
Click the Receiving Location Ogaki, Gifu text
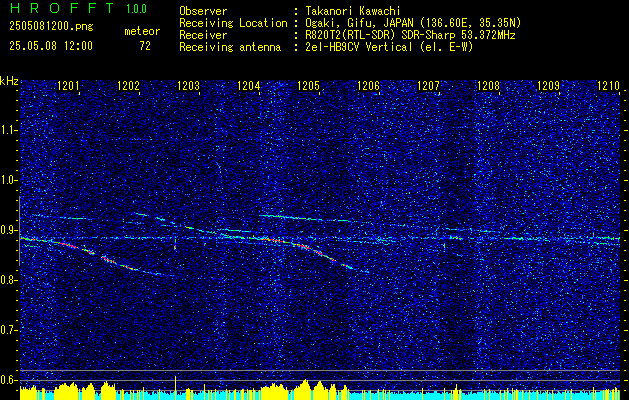pos(413,23)
